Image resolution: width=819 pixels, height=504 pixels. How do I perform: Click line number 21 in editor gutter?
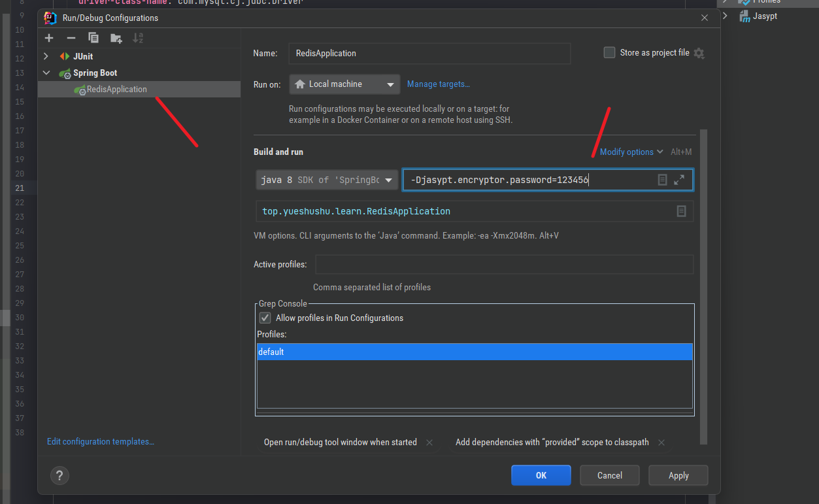[19, 188]
